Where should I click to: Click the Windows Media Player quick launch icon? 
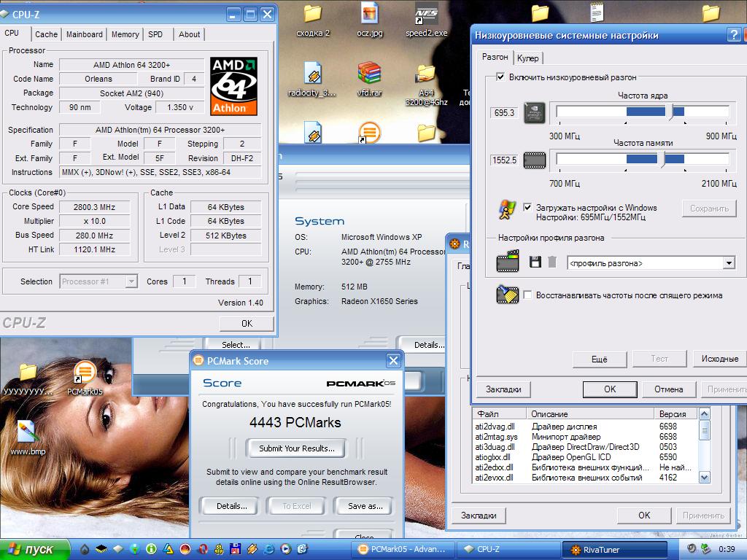click(x=286, y=549)
